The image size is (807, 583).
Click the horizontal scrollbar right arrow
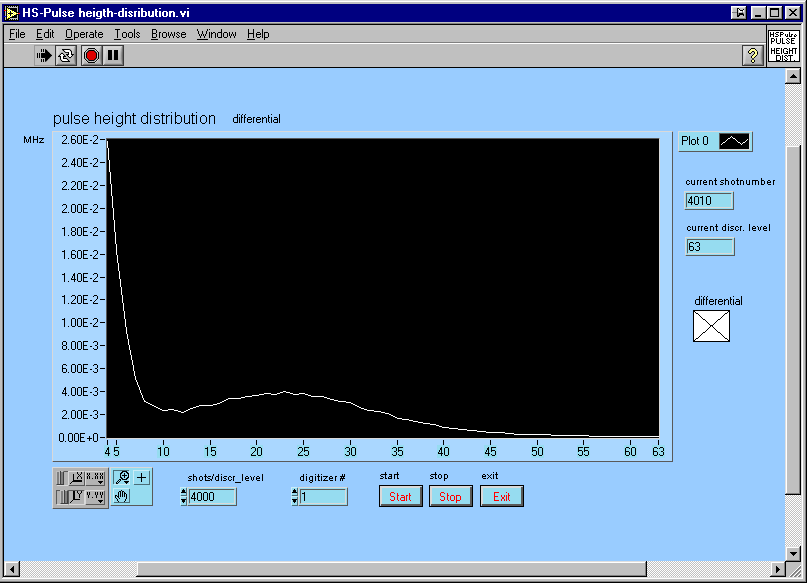778,569
